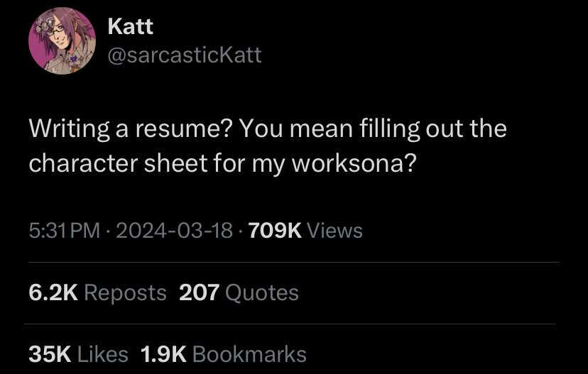Click the 5:31 PM timestamp
This screenshot has height=374, width=588.
pos(64,230)
